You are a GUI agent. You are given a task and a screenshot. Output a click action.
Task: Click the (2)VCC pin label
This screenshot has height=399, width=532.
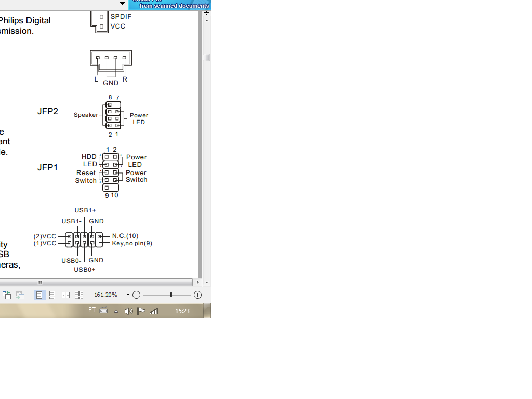[x=45, y=236]
